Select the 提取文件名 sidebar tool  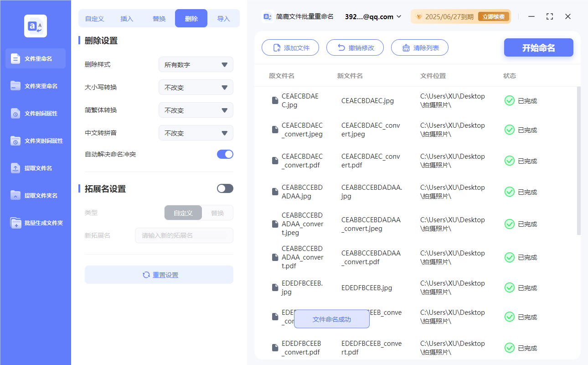click(35, 168)
